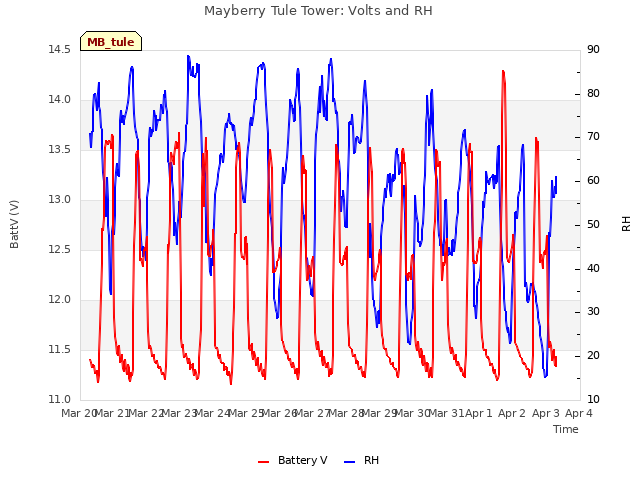This screenshot has width=640, height=480.
Task: Click the red Battery V legend swatch
Action: click(x=264, y=462)
